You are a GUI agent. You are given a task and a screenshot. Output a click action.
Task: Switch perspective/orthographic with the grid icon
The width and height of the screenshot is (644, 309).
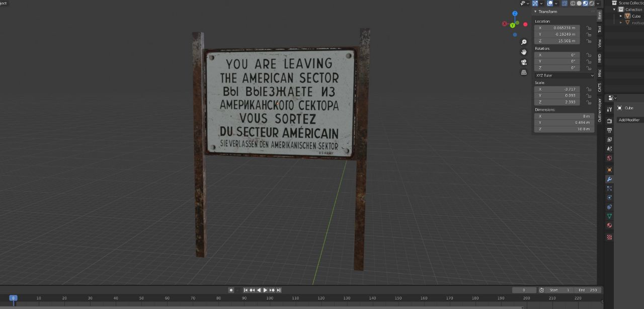[x=524, y=72]
